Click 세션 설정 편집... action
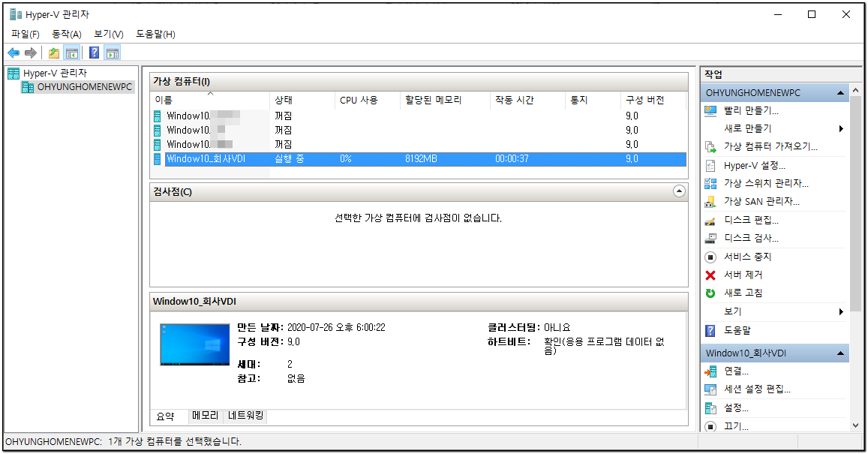Image resolution: width=868 pixels, height=454 pixels. coord(757,389)
